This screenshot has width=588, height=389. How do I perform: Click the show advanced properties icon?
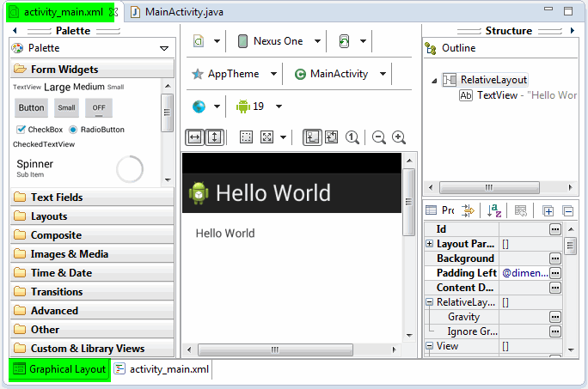pyautogui.click(x=468, y=211)
